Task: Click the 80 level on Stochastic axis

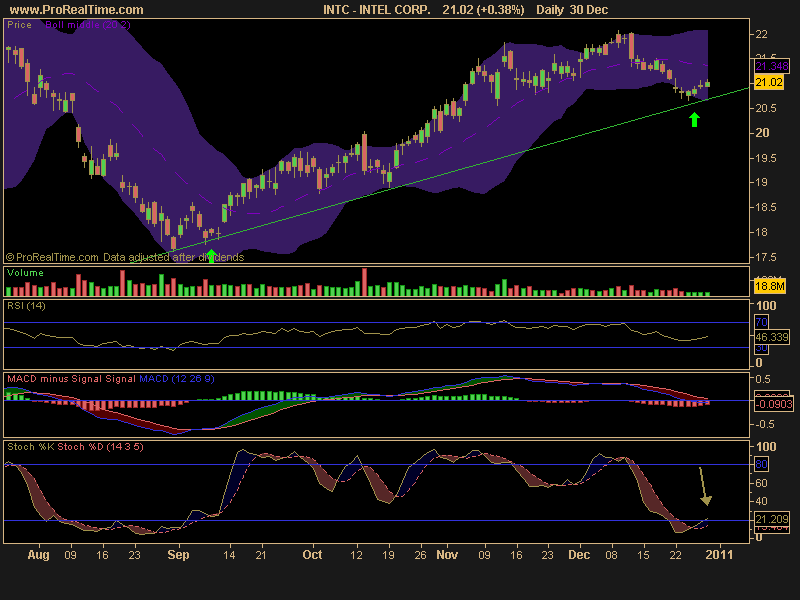Action: click(761, 464)
